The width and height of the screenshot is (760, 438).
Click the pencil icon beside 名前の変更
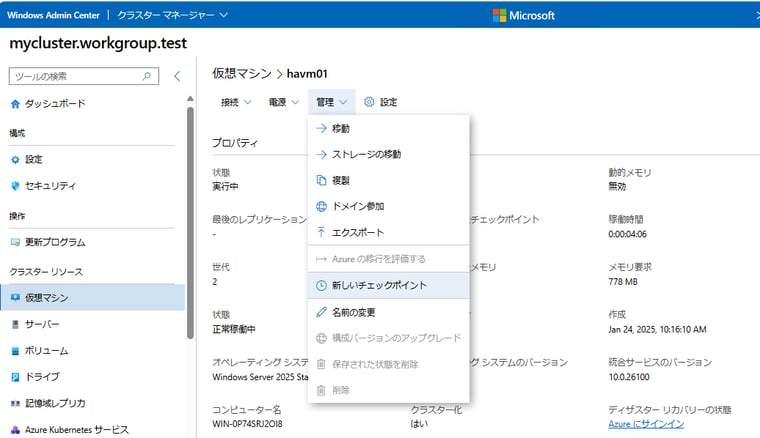coord(321,312)
